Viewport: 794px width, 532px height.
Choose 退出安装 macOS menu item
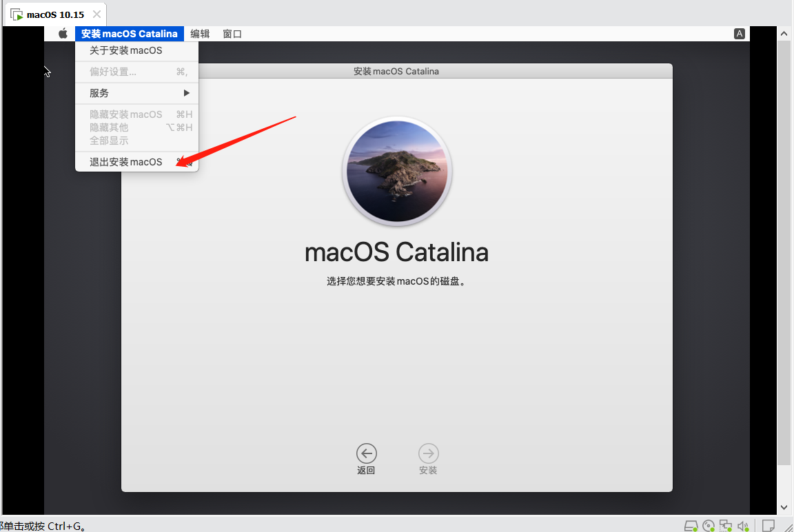pos(136,162)
